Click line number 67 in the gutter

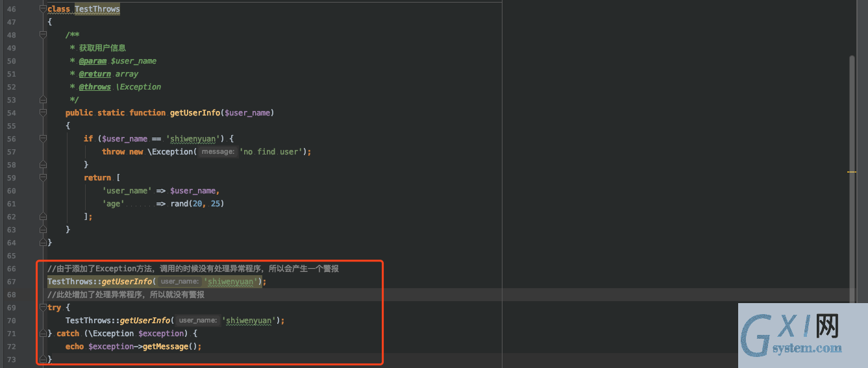pyautogui.click(x=11, y=282)
